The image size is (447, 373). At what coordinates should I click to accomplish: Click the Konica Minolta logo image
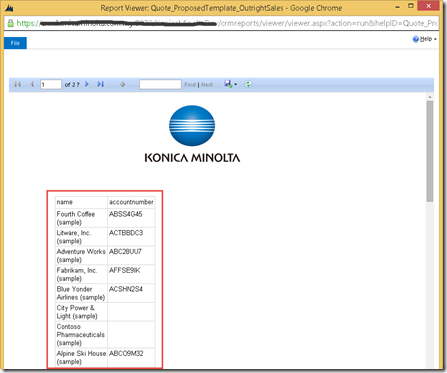pyautogui.click(x=192, y=134)
